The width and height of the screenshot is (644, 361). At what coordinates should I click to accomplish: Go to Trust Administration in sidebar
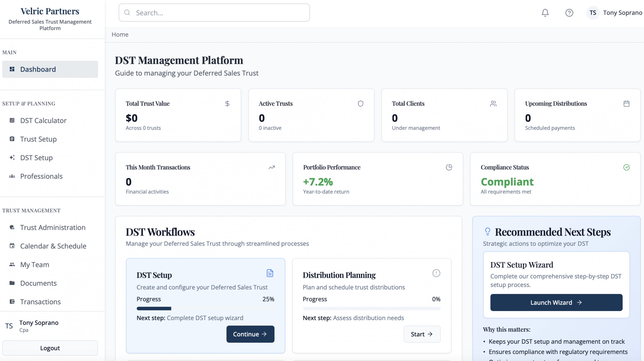coord(53,227)
